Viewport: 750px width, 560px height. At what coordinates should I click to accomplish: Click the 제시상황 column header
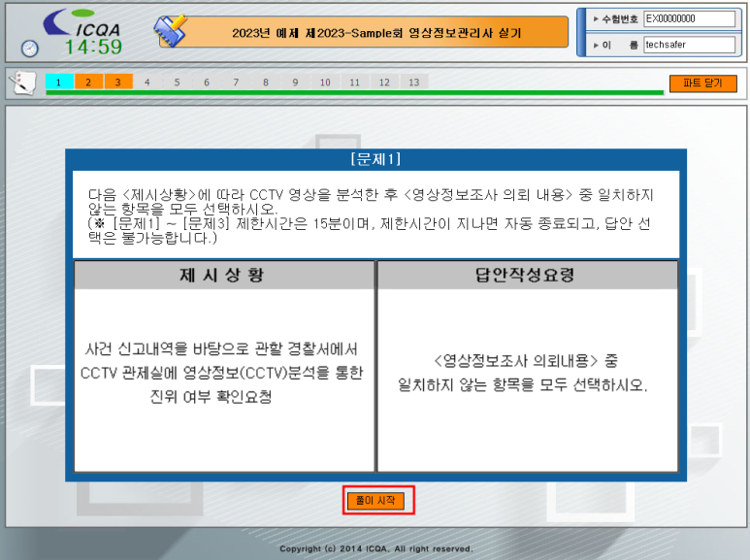coord(224,275)
